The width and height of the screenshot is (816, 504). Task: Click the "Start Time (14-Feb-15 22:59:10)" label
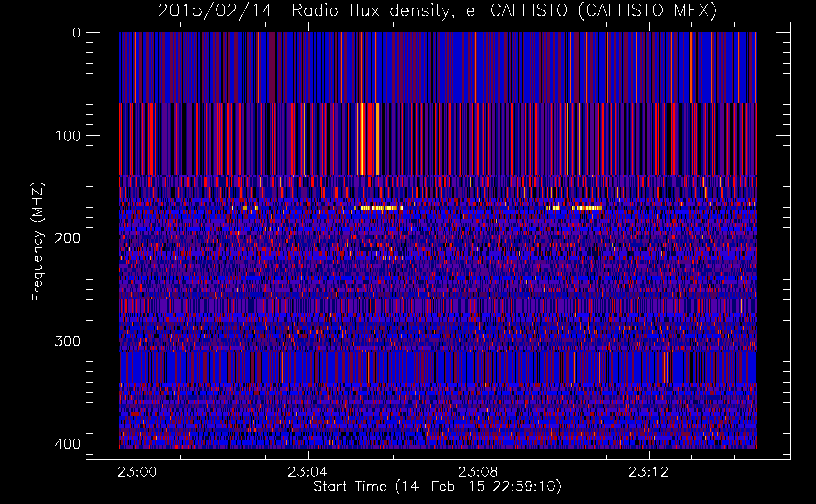(x=437, y=486)
